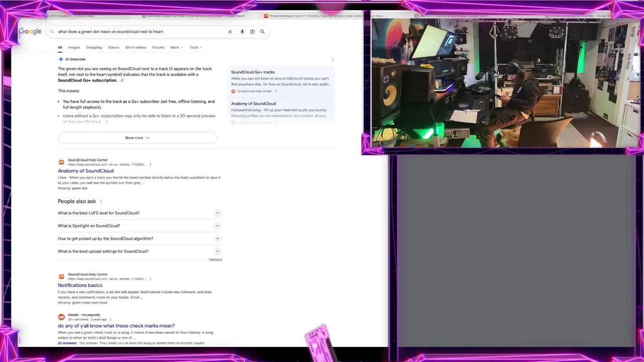Viewport: 644px width, 362px height.
Task: Open AI Overview three-dot options menu
Action: point(333,59)
